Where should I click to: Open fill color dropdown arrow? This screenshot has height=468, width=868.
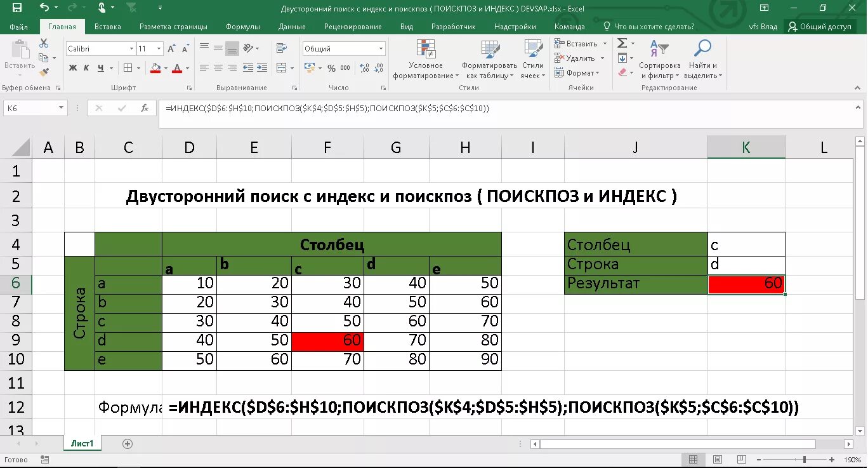[x=165, y=68]
